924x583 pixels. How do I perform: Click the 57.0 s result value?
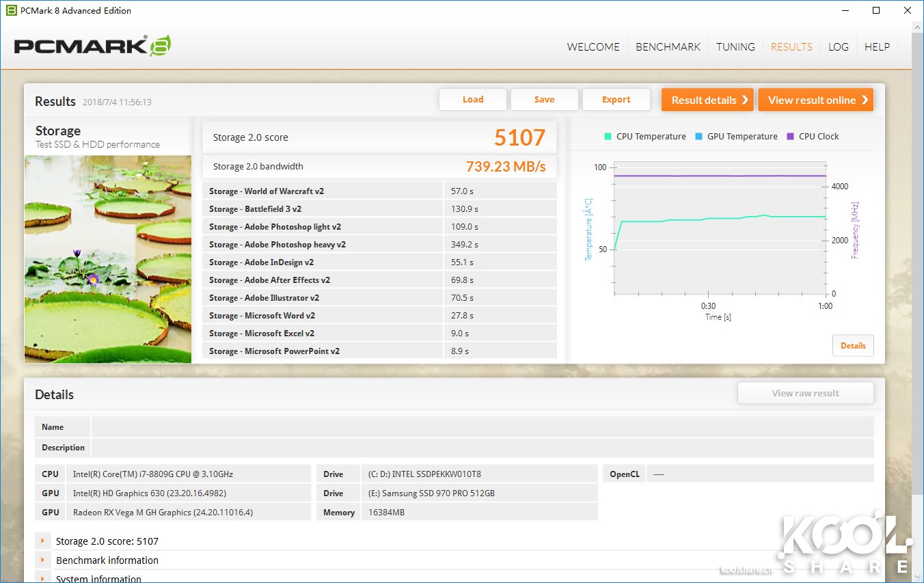click(x=463, y=191)
